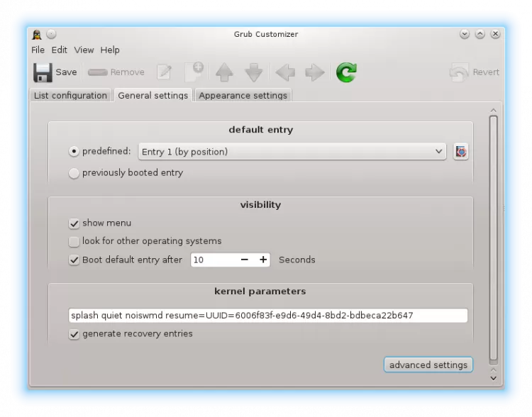Switch to the Appearance settings tab
This screenshot has width=532, height=417.
(x=243, y=96)
